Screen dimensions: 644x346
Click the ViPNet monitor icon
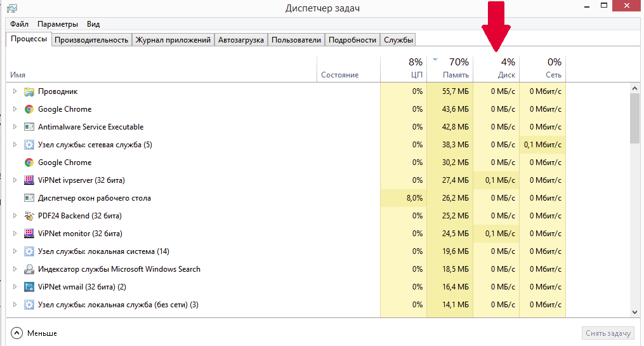coord(29,234)
